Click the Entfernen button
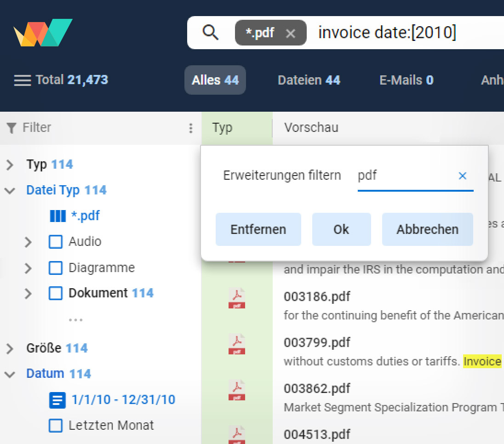The height and width of the screenshot is (444, 504). [x=258, y=229]
